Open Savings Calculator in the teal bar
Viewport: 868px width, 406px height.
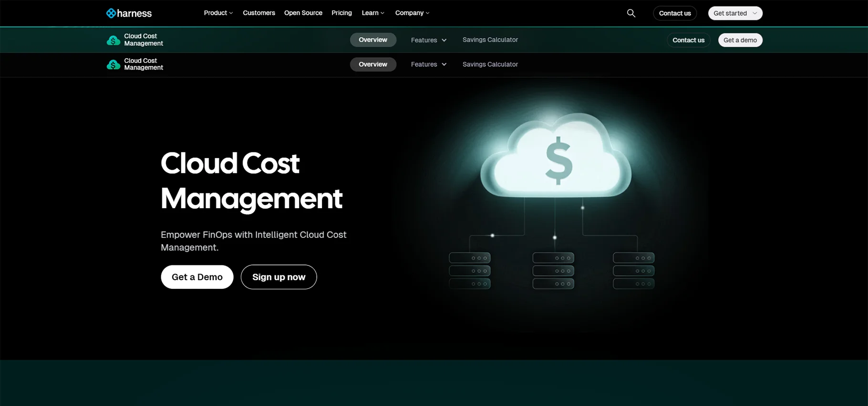click(490, 40)
